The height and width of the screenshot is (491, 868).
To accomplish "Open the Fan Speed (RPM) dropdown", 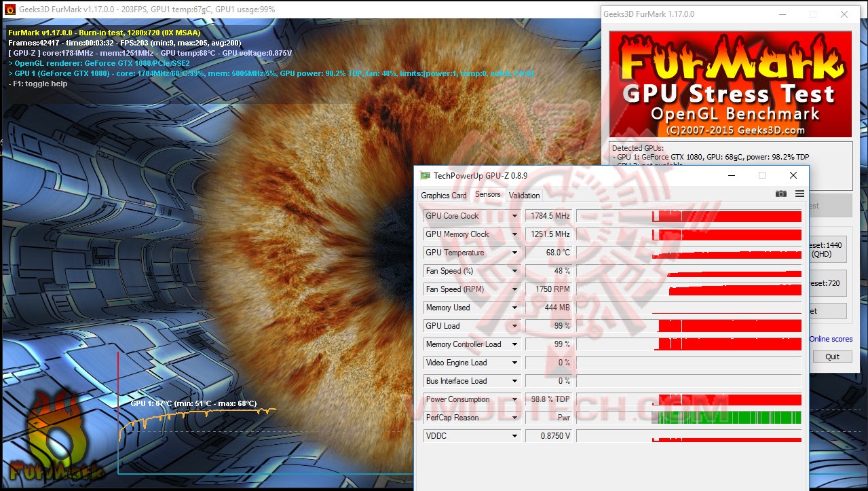I will pyautogui.click(x=514, y=289).
